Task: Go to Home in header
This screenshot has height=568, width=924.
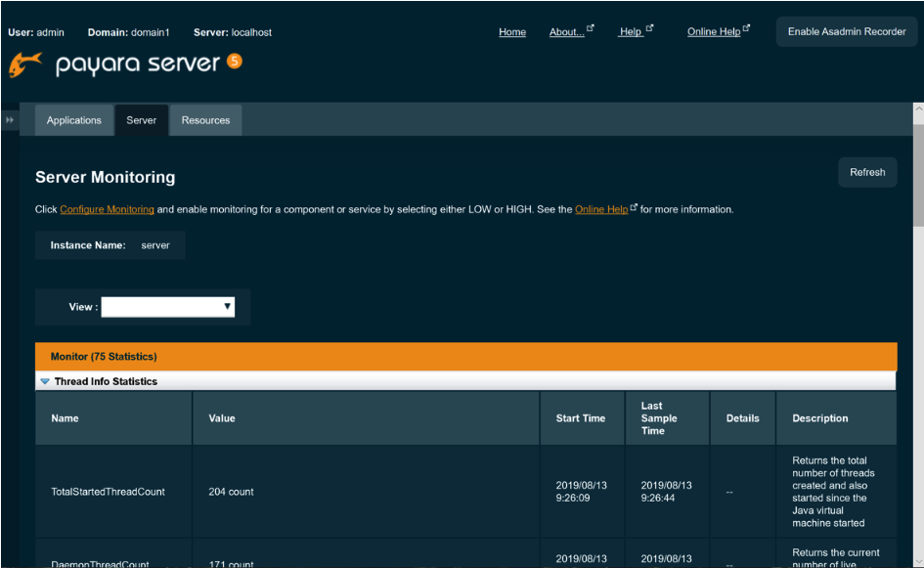Action: (x=512, y=32)
